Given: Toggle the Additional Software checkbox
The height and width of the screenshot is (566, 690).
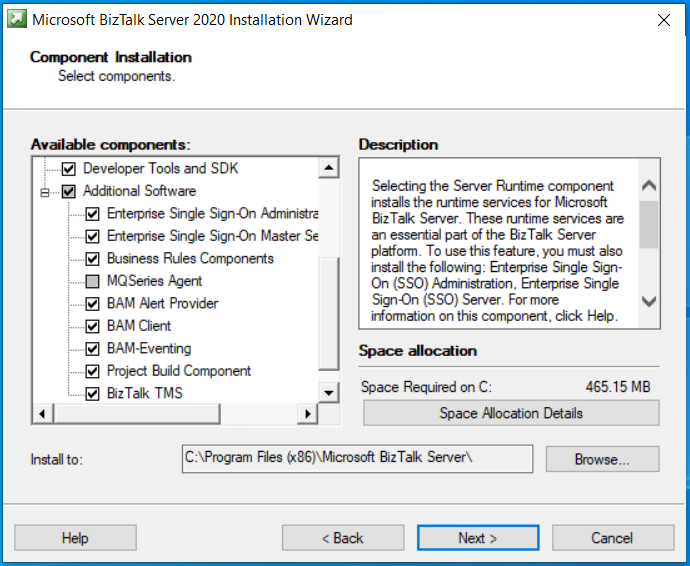Looking at the screenshot, I should (68, 191).
